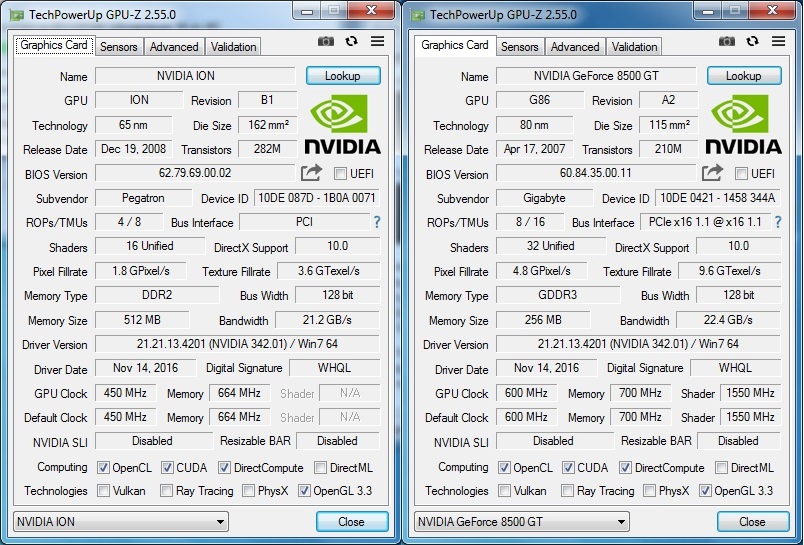This screenshot has width=804, height=545.
Task: Open hamburger menu in GeForce 8500 GT window
Action: tap(778, 41)
